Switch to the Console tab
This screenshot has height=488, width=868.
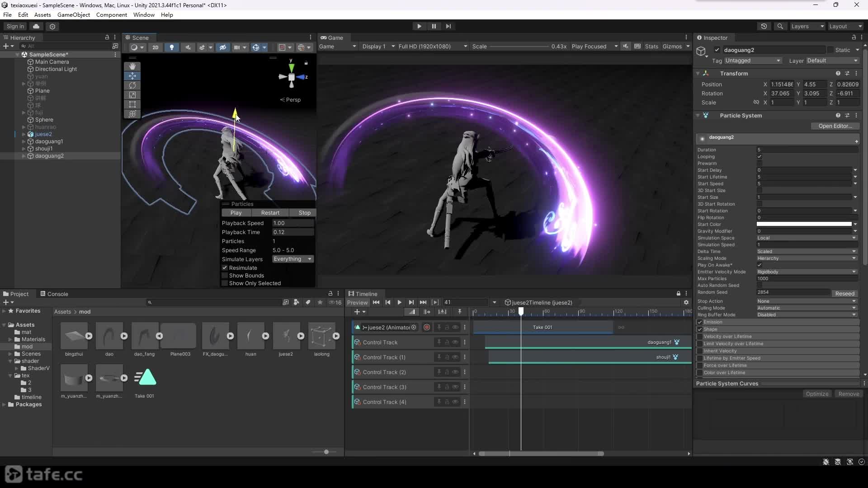[54, 294]
